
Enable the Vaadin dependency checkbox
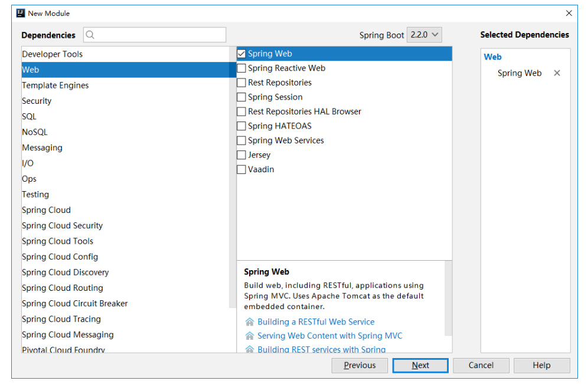pyautogui.click(x=241, y=170)
